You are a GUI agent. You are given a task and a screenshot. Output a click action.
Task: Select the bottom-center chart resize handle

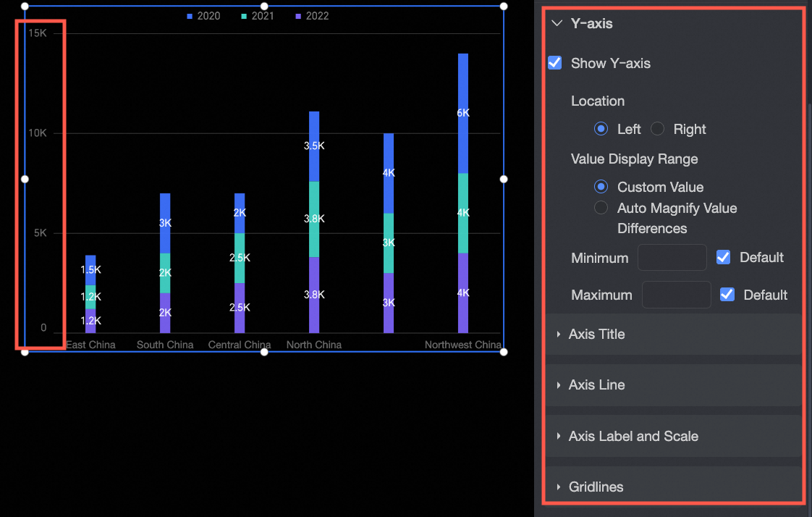pyautogui.click(x=264, y=352)
